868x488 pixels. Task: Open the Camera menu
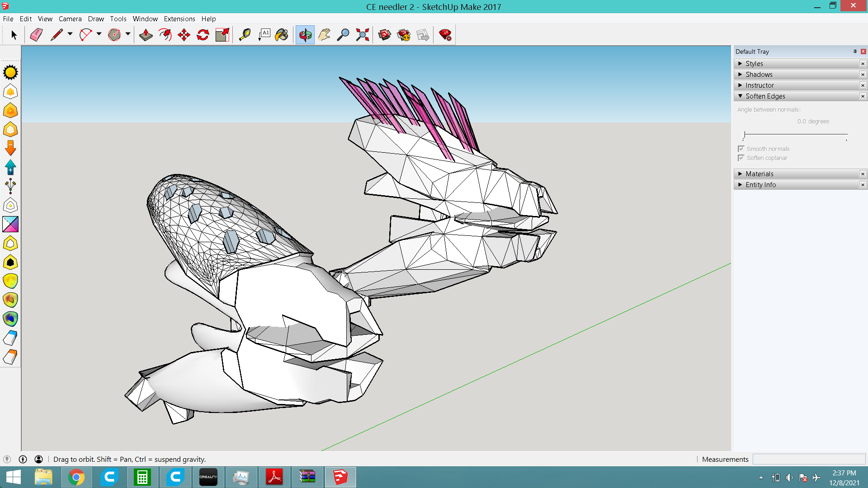click(x=70, y=19)
